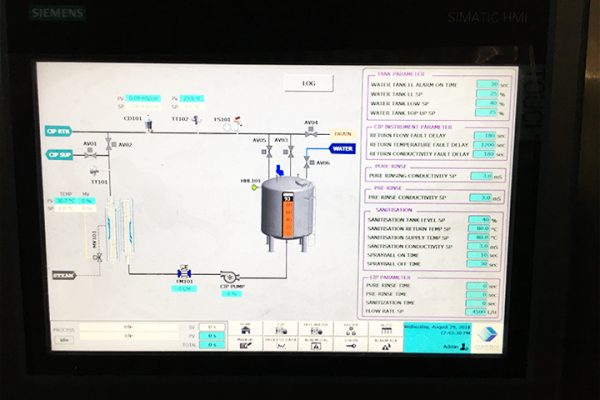Go to Home screen icon
The height and width of the screenshot is (400, 600).
[245, 329]
